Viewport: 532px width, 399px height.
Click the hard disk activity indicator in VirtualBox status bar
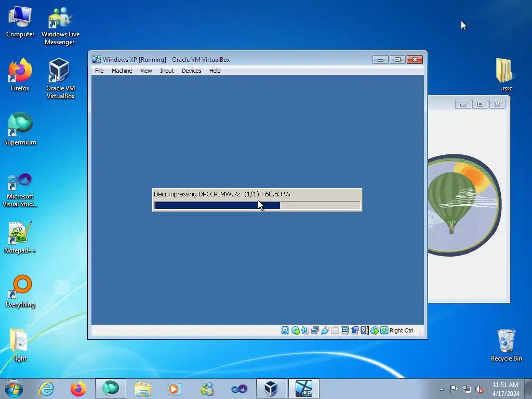[285, 330]
